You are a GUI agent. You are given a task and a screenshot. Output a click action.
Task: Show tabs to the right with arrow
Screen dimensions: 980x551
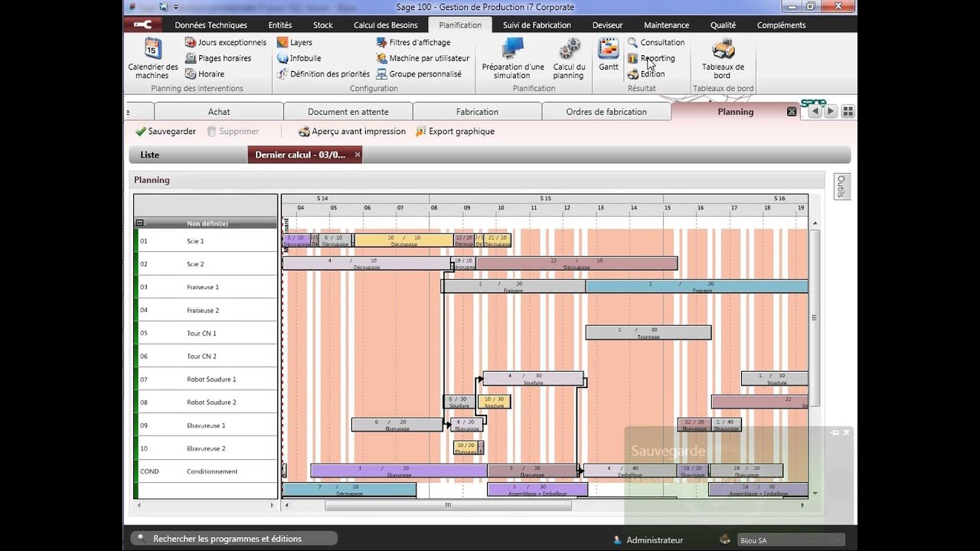click(x=830, y=112)
